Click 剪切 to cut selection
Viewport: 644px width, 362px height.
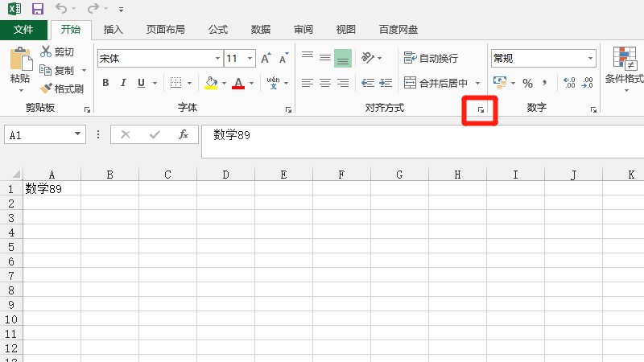click(57, 51)
